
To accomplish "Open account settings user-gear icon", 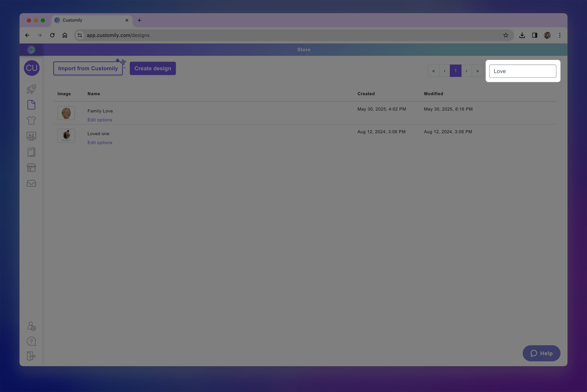I will (x=32, y=326).
